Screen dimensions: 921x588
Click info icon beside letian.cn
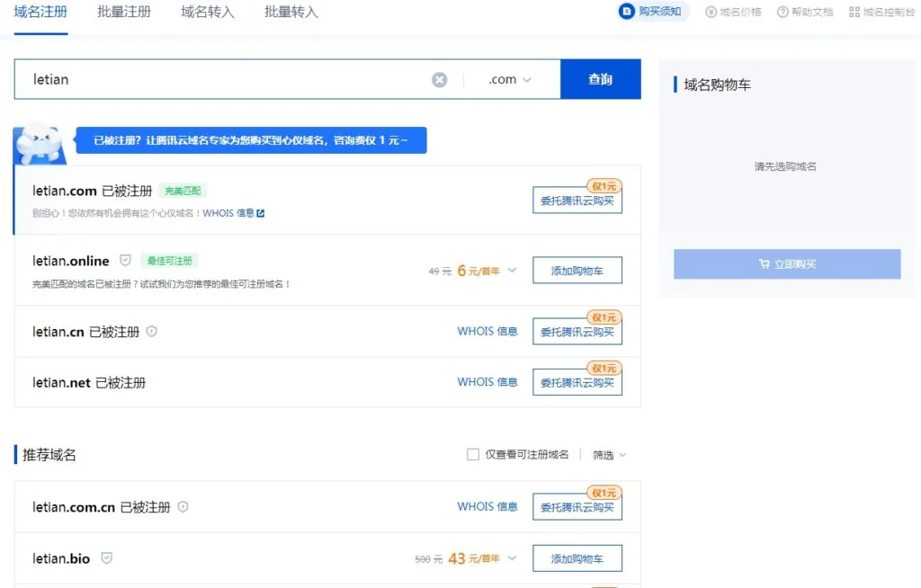point(151,331)
